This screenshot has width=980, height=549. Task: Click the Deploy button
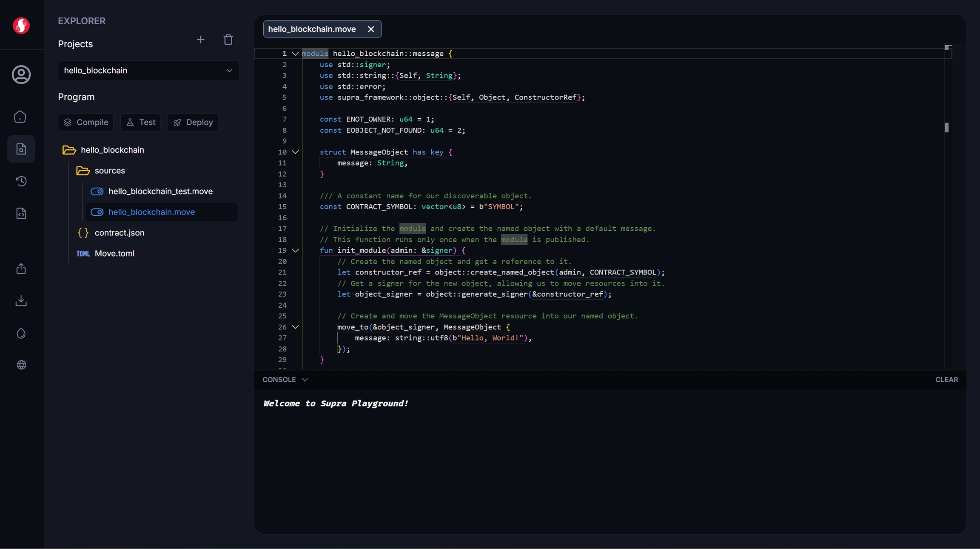193,123
